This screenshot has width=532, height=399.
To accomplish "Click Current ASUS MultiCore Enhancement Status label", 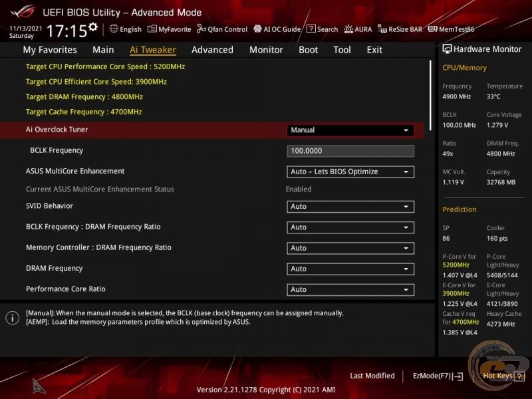I will point(100,190).
